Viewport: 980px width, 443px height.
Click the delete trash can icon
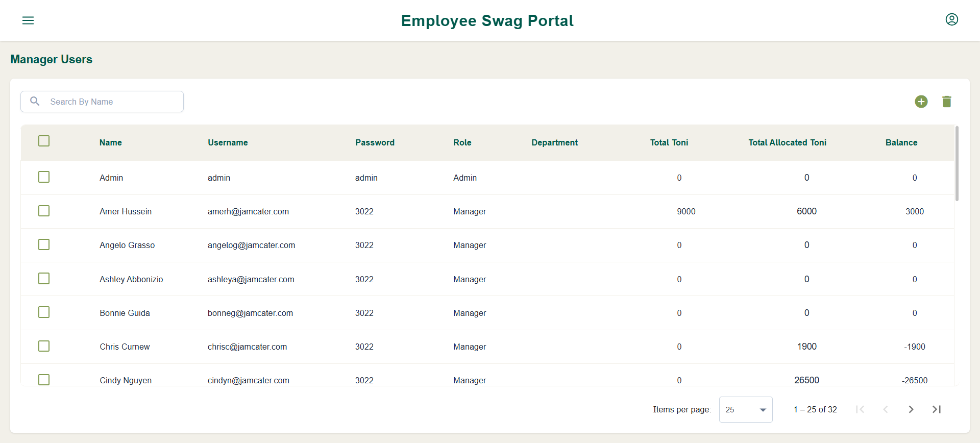(946, 102)
